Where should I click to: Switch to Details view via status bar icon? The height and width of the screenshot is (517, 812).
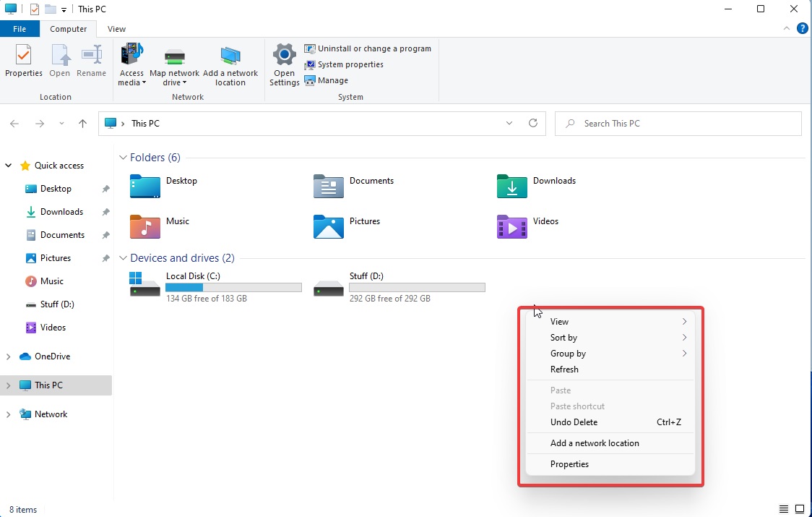[x=784, y=509]
